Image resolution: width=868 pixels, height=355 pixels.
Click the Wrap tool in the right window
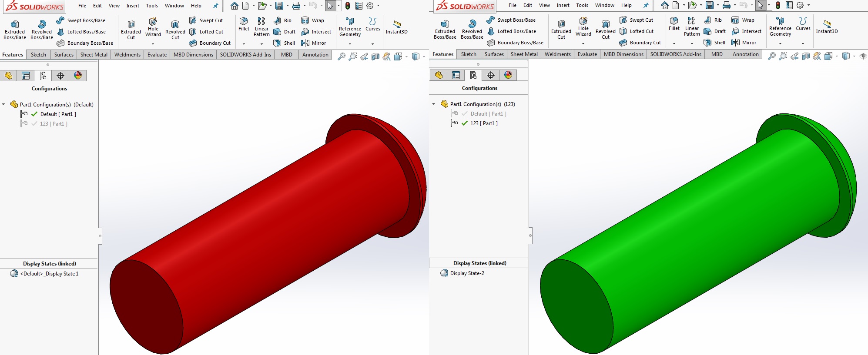pos(743,20)
